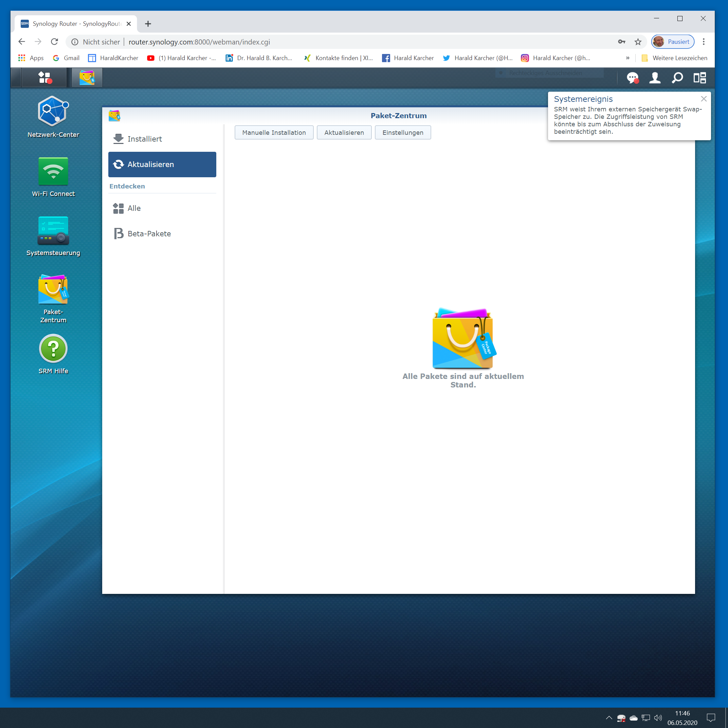Open Systemsteuerung desktop icon
The height and width of the screenshot is (728, 728).
click(53, 231)
